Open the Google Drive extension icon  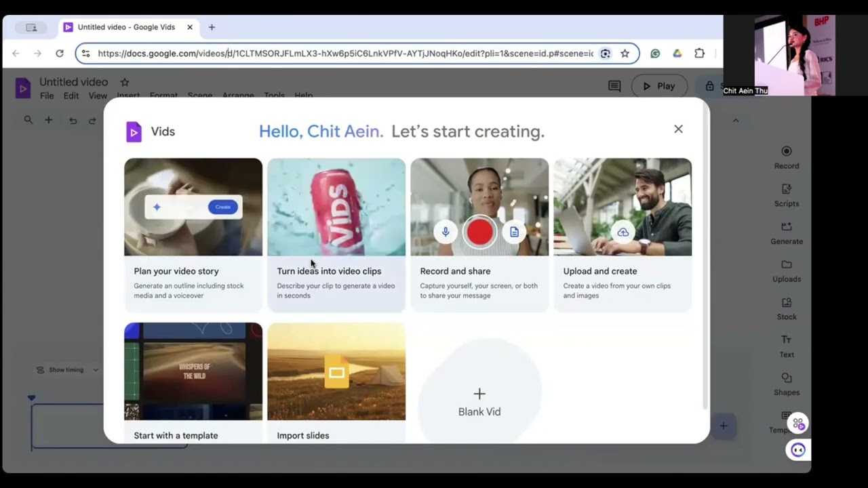(x=677, y=54)
